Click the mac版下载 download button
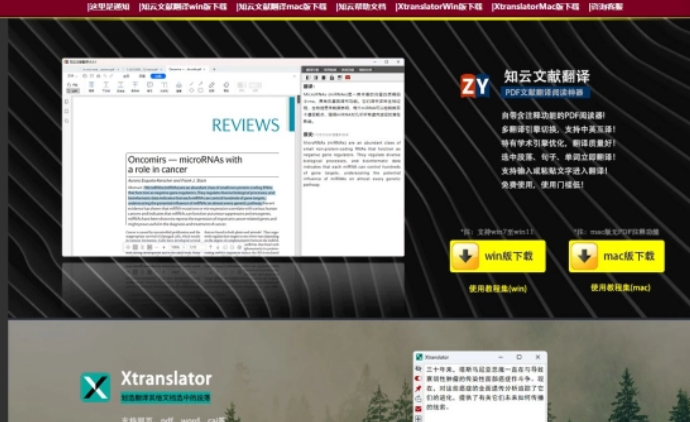690x422 pixels. [x=617, y=256]
